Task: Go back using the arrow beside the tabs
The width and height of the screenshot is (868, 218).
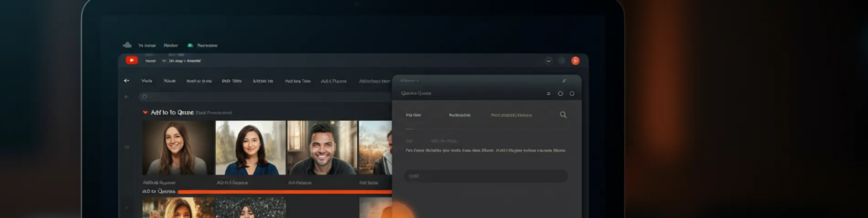Action: click(127, 81)
